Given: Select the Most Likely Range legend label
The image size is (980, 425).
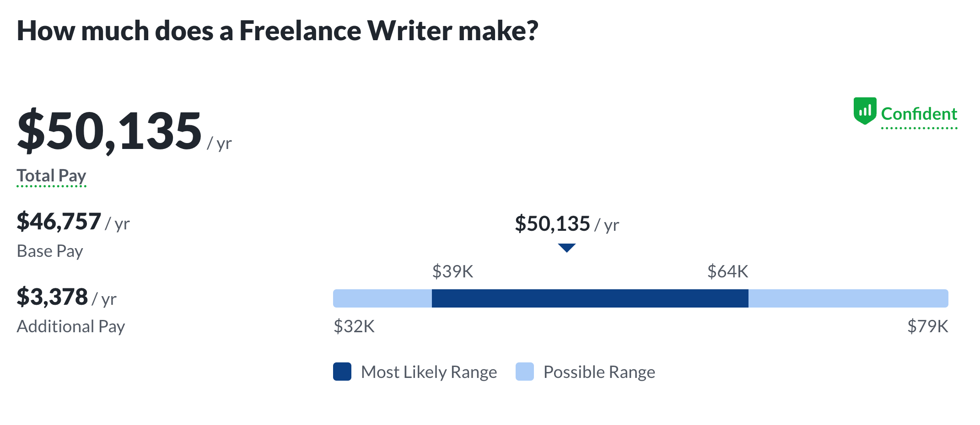Looking at the screenshot, I should point(429,372).
